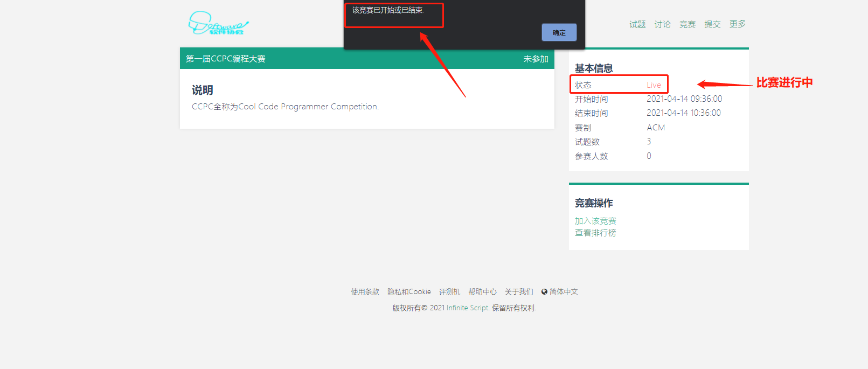Click the 说明 heading
Screen dimensions: 868x369
click(203, 90)
